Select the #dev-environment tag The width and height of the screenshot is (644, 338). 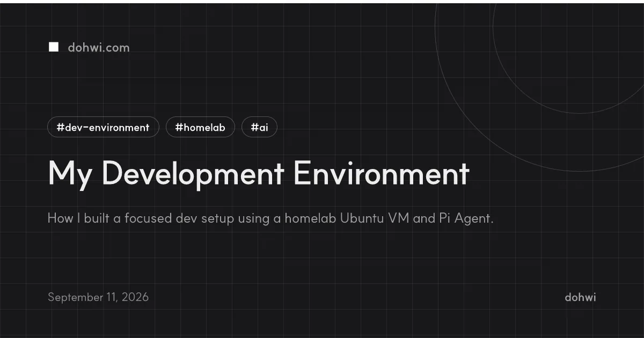coord(103,127)
